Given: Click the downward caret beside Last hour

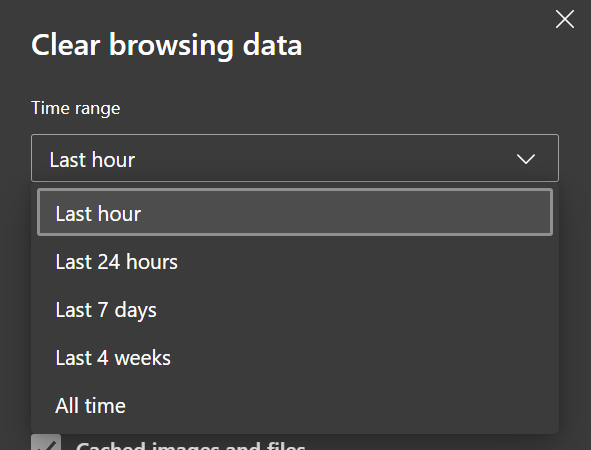Looking at the screenshot, I should point(526,159).
